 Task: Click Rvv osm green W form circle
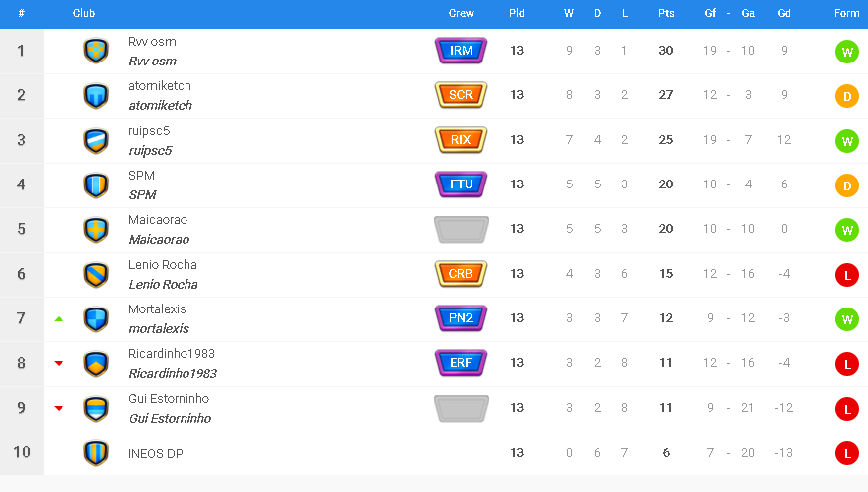(x=847, y=52)
